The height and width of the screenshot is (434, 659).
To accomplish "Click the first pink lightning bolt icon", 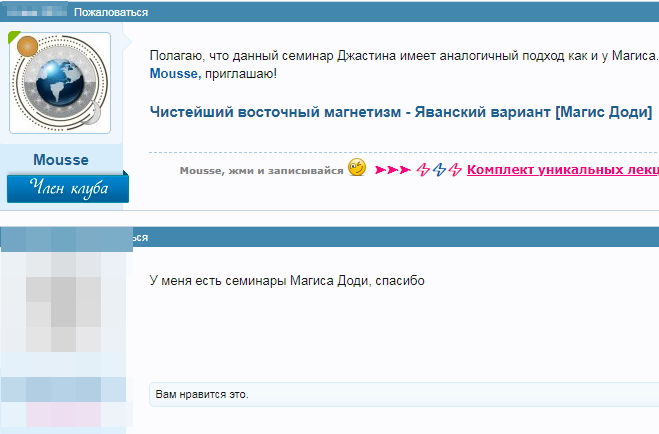I will [x=423, y=170].
